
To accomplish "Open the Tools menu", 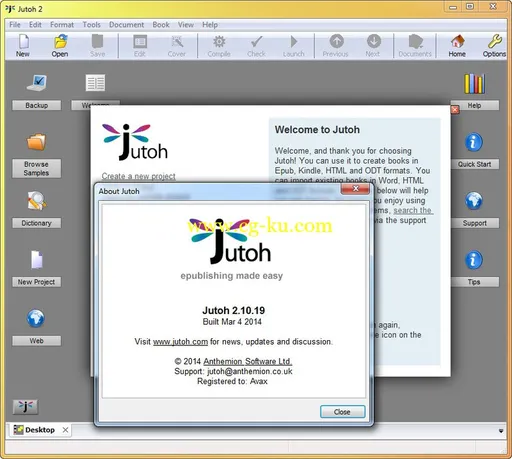I will point(92,25).
